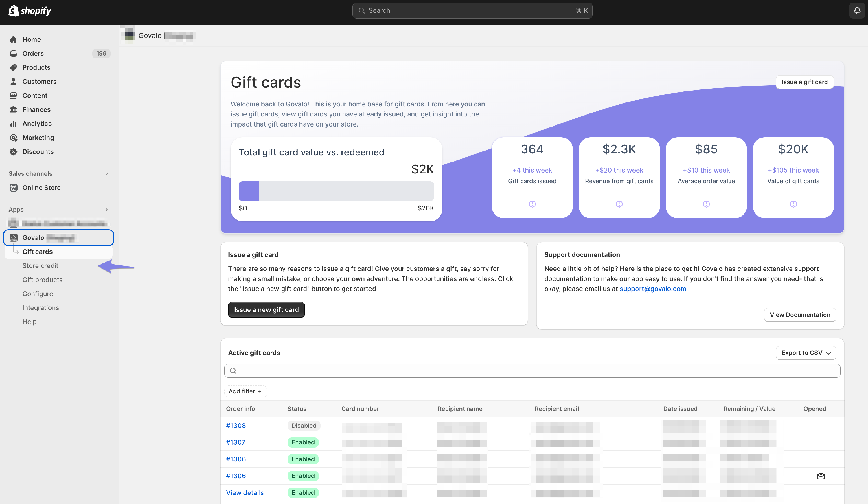The height and width of the screenshot is (504, 868).
Task: Click the info icon under Value of gift cards
Action: [793, 204]
